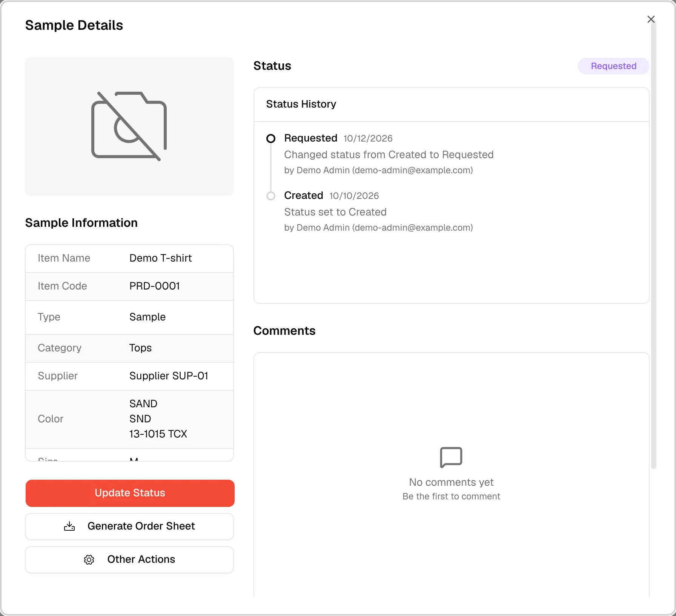Click the 'Item Code' field label
The height and width of the screenshot is (616, 676).
click(x=62, y=286)
